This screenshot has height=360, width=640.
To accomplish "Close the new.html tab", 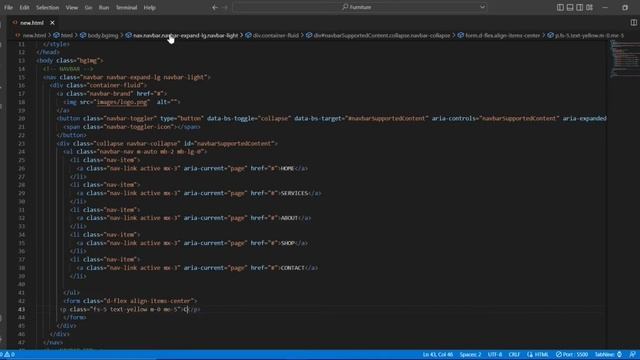I will pos(52,23).
